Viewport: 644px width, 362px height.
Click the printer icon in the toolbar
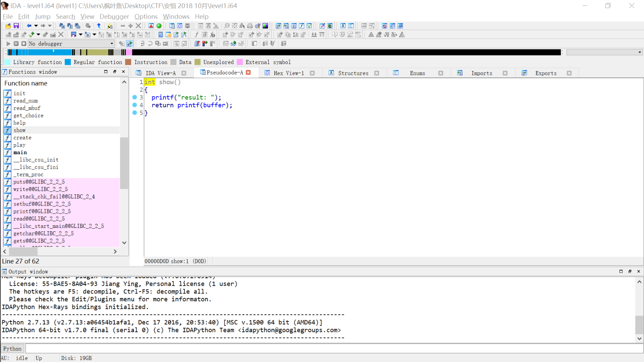pyautogui.click(x=250, y=26)
